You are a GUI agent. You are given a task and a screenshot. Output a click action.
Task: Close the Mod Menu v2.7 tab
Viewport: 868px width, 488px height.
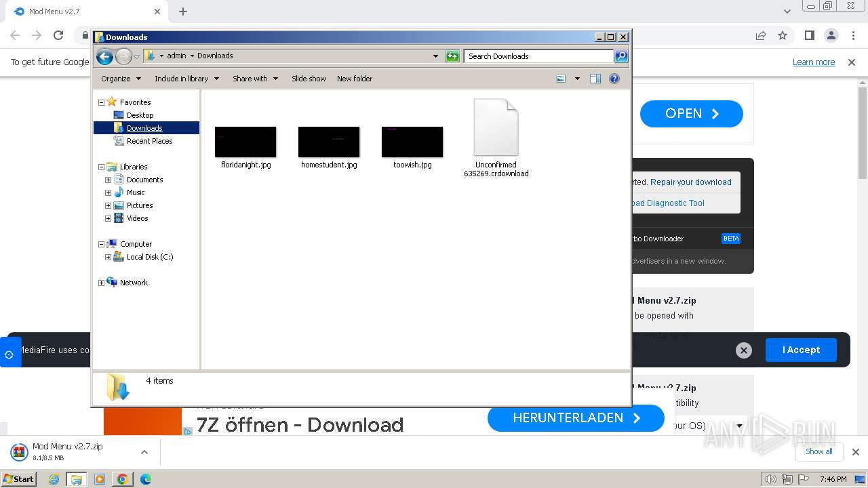157,12
